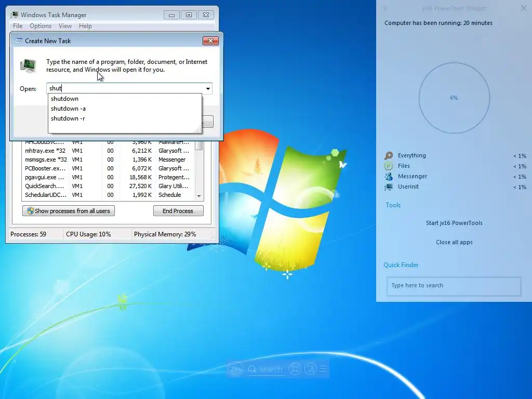Click the process list scroll down arrow
The width and height of the screenshot is (532, 399).
pyautogui.click(x=199, y=196)
